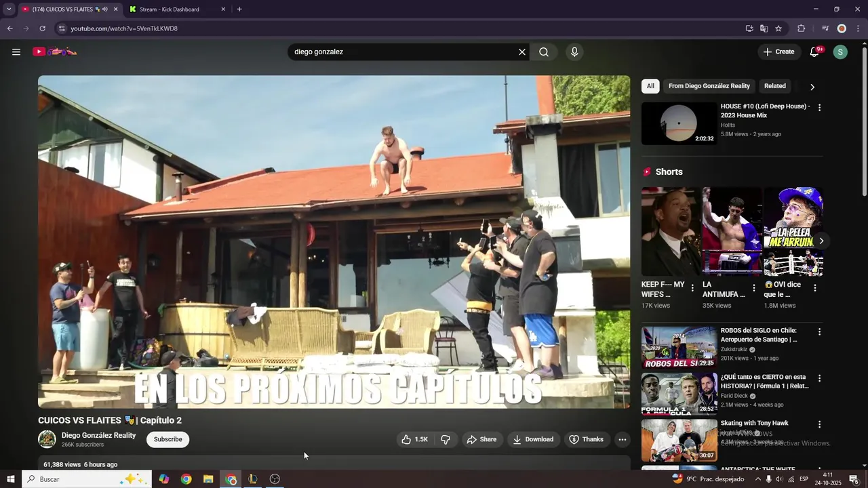868x488 pixels.
Task: Open HOUSE #10 Lofi Deep House thumbnail
Action: point(679,123)
